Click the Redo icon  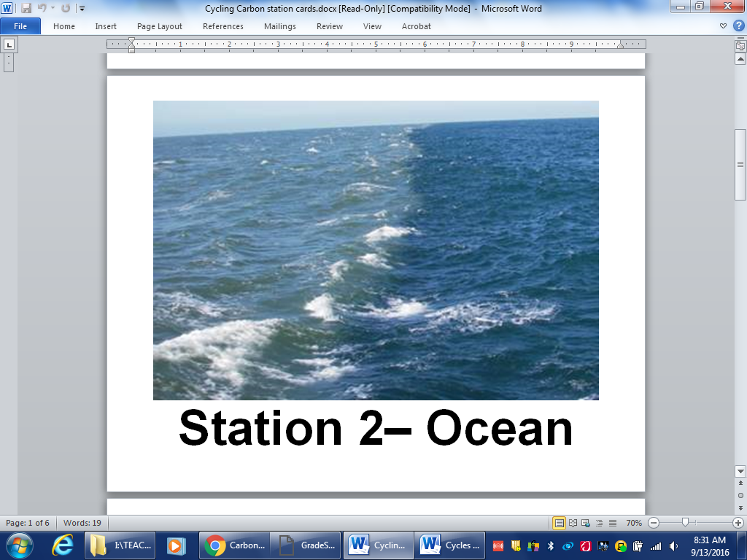click(65, 7)
